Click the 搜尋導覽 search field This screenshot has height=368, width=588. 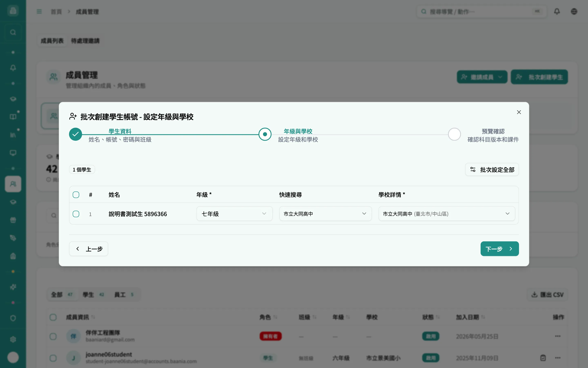click(482, 11)
